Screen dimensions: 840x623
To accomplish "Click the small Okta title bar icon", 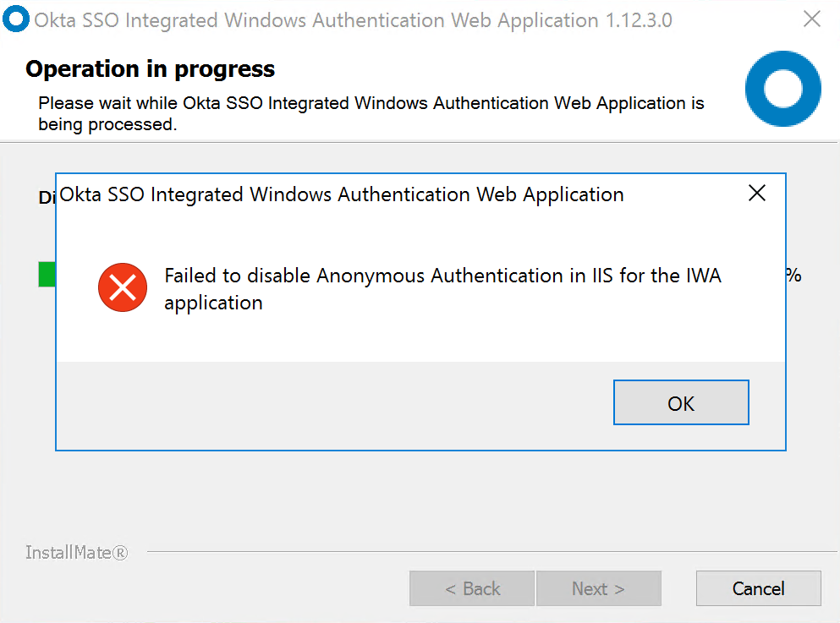I will pyautogui.click(x=15, y=20).
